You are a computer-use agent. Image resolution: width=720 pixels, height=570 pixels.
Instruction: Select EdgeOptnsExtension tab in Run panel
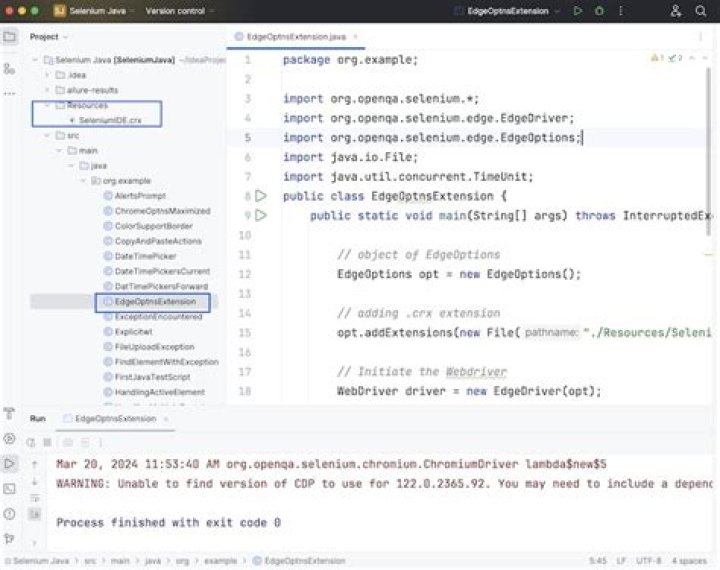116,419
